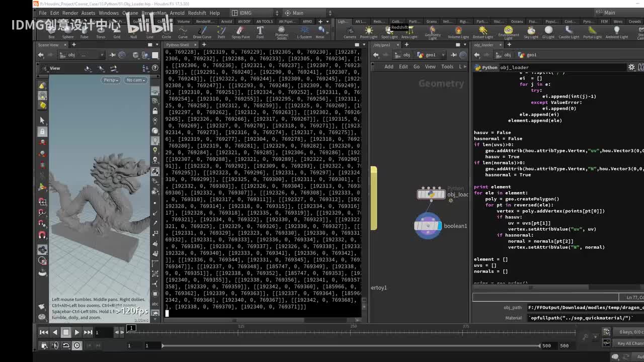Add a Camera from the shelf
This screenshot has width=644, height=362.
point(350,32)
